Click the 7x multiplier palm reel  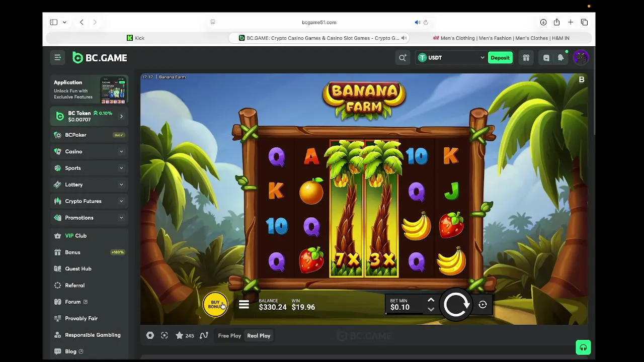point(346,209)
